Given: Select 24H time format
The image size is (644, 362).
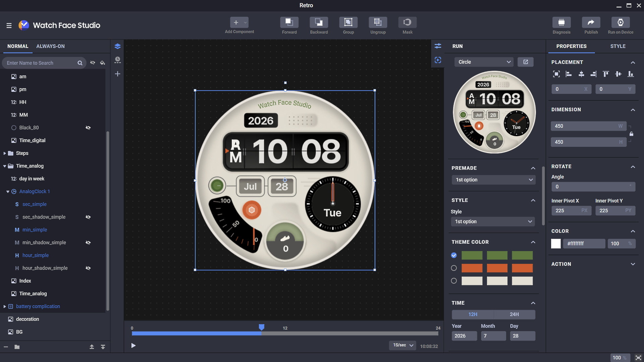Looking at the screenshot, I should 514,314.
